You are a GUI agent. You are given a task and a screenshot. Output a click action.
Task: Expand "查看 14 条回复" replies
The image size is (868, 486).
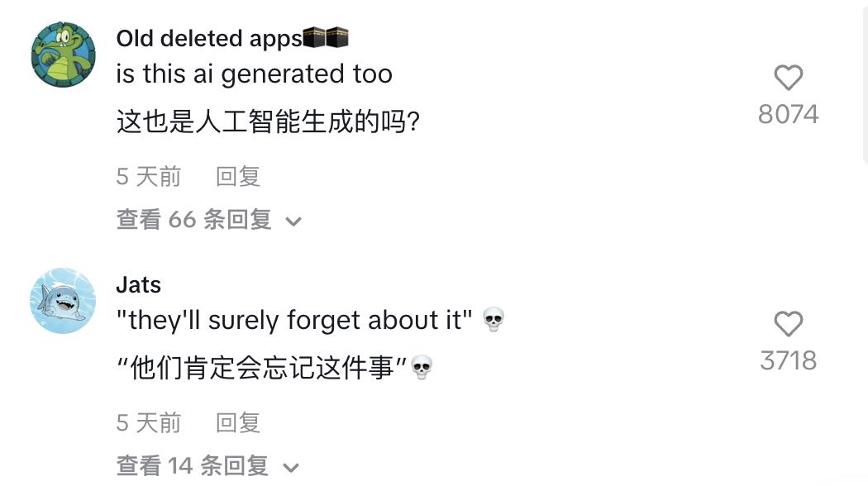[x=193, y=466]
